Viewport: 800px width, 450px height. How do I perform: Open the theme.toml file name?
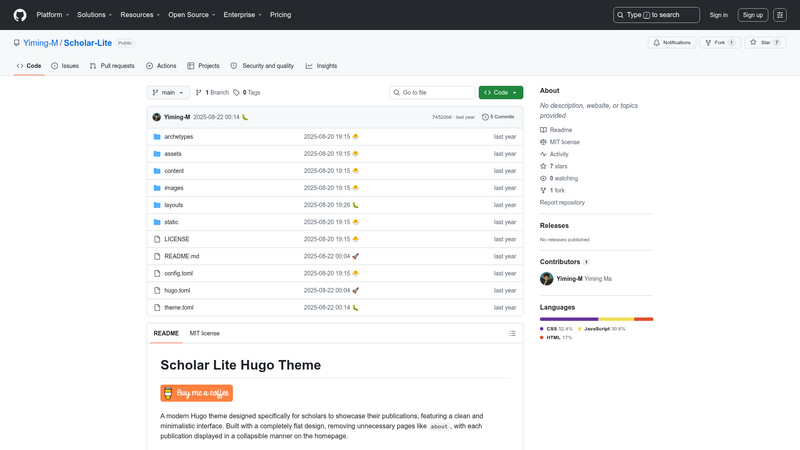coord(179,308)
